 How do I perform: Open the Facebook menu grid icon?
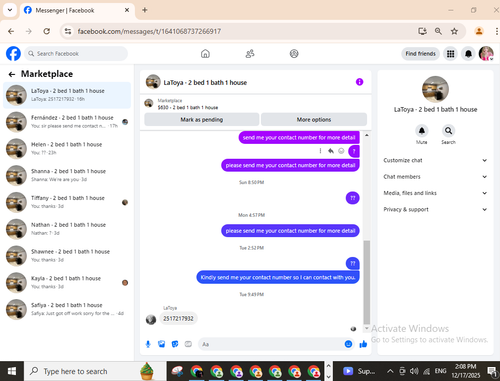click(x=451, y=54)
